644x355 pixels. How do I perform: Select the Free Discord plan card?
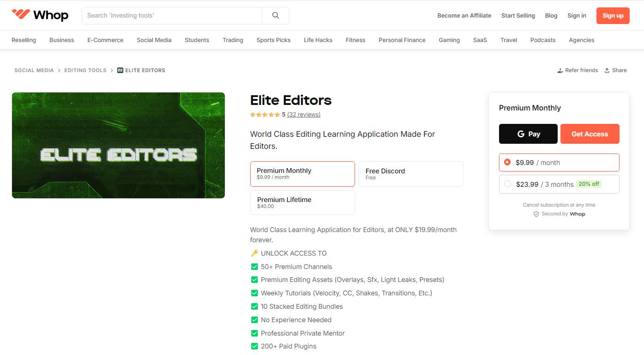click(x=410, y=174)
